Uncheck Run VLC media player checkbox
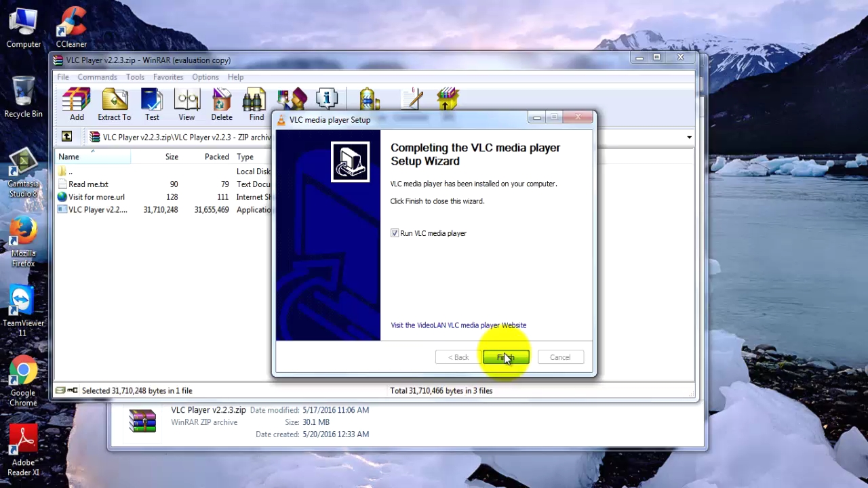The height and width of the screenshot is (488, 868). click(395, 233)
